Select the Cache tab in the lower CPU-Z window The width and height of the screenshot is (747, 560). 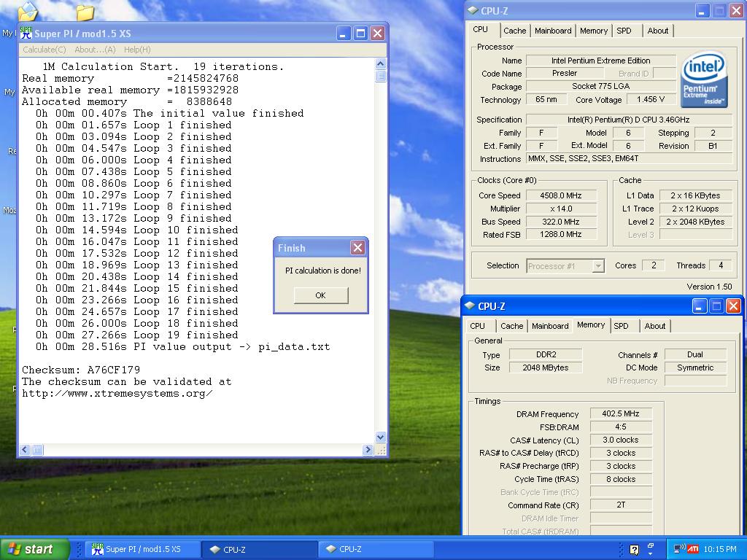[511, 326]
